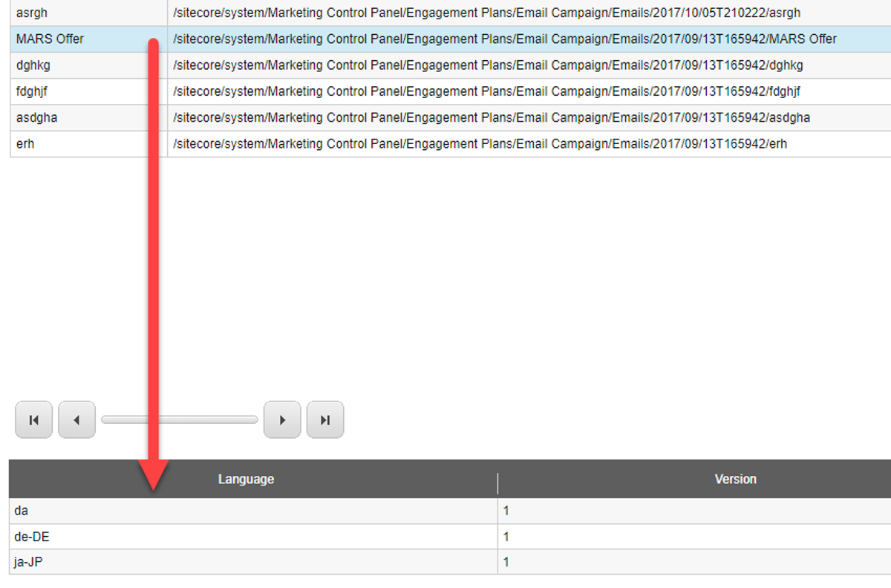This screenshot has height=588, width=891.
Task: Select the dghkg row name
Action: pyautogui.click(x=33, y=65)
